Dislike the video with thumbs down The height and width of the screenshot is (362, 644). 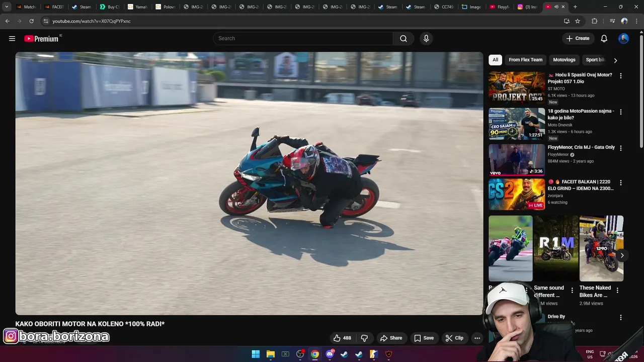tap(365, 338)
